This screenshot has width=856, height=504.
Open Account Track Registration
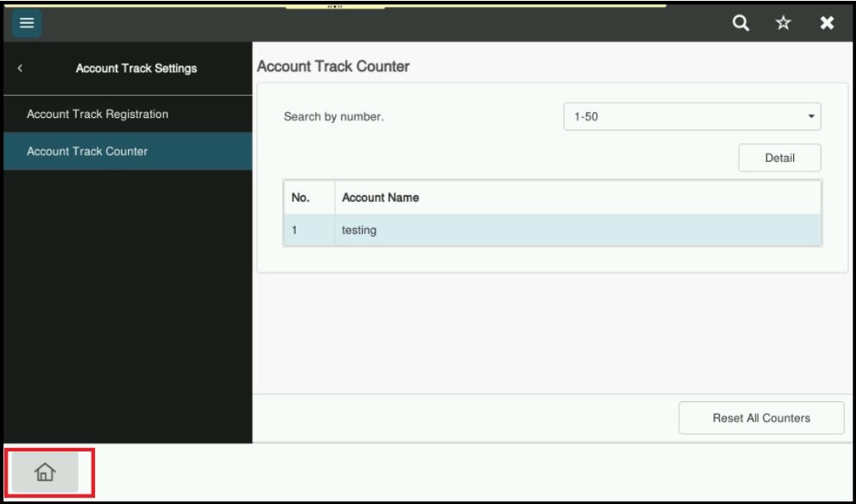98,115
